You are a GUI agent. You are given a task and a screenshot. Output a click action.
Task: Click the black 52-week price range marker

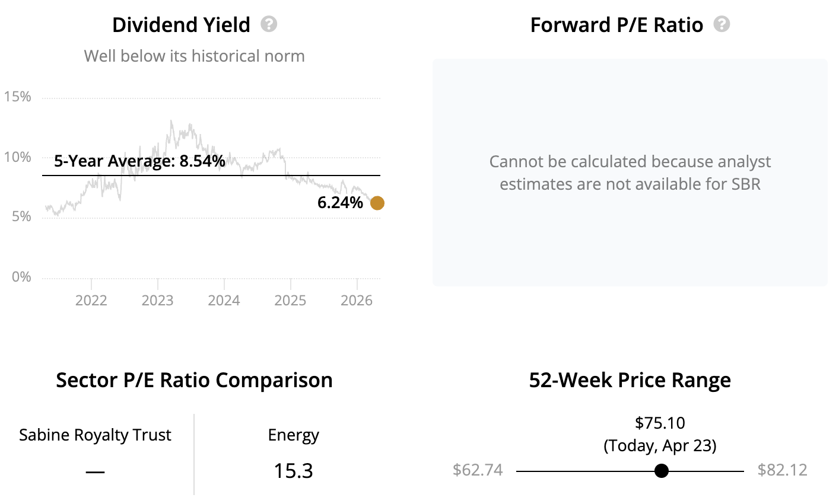pos(662,471)
